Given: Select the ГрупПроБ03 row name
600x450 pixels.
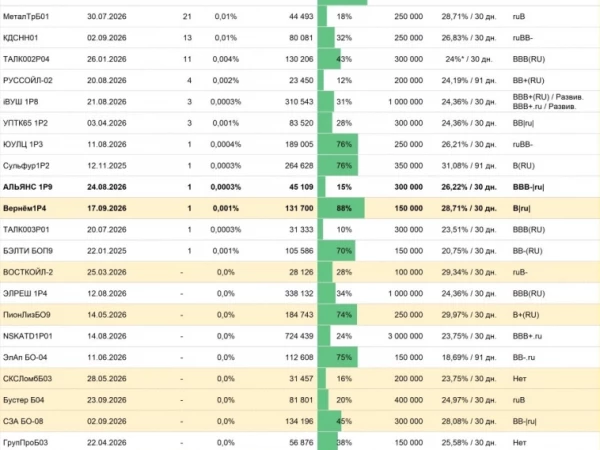Looking at the screenshot, I should coord(25,443).
